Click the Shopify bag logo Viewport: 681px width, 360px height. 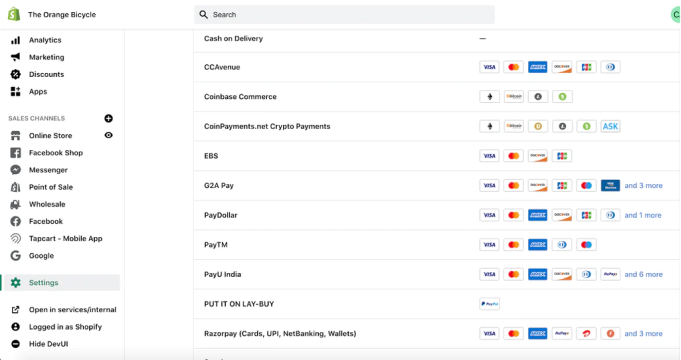[14, 14]
